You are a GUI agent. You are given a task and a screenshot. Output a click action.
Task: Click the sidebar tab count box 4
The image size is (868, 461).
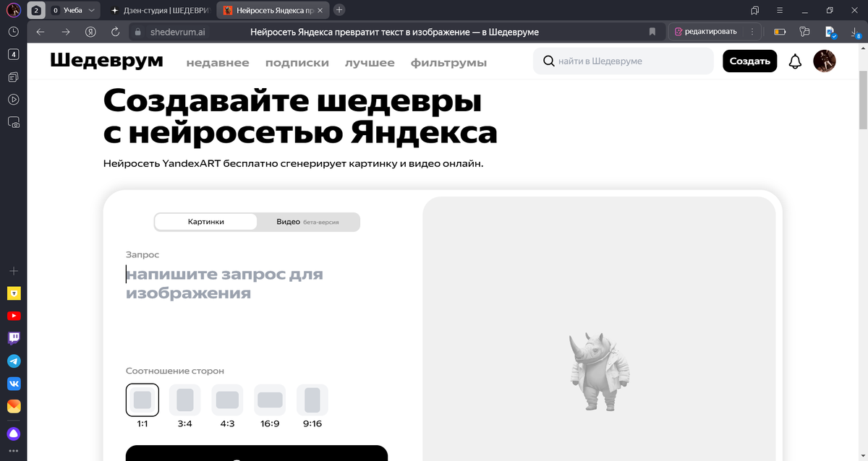click(x=13, y=54)
